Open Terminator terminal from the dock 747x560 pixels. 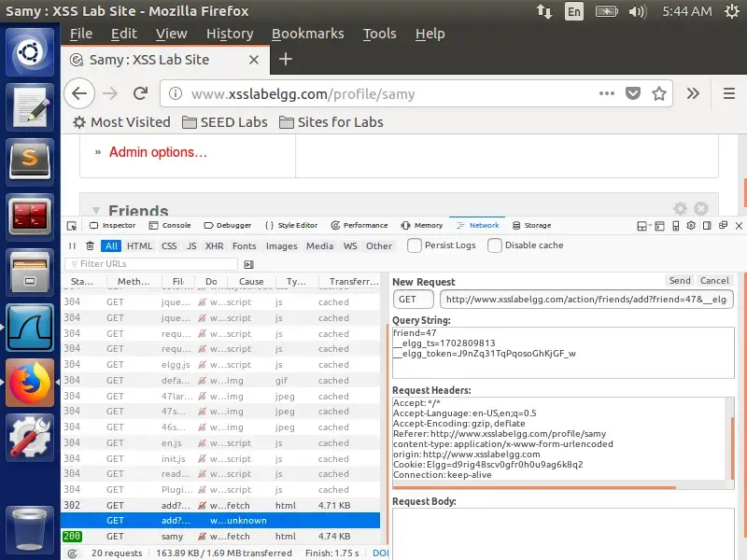point(30,217)
